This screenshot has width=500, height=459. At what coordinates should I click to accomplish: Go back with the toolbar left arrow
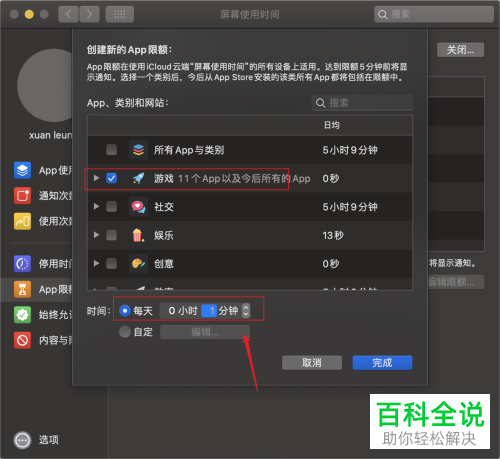point(68,14)
